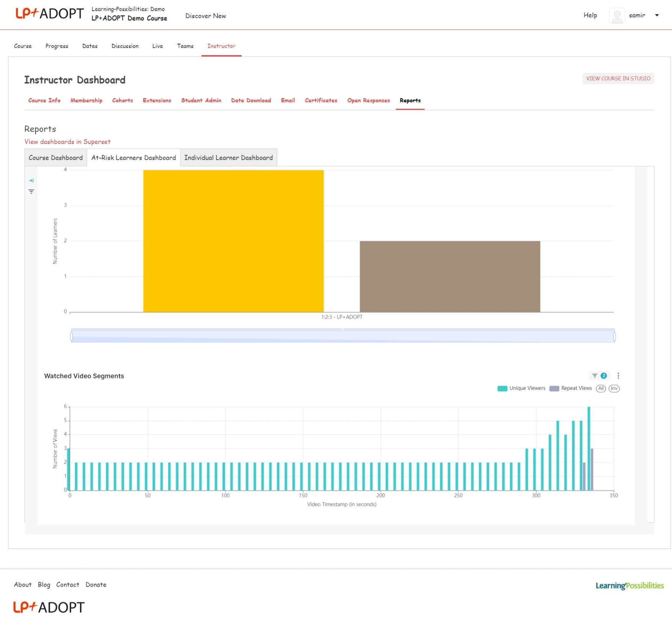Open Course Info section

tap(44, 100)
